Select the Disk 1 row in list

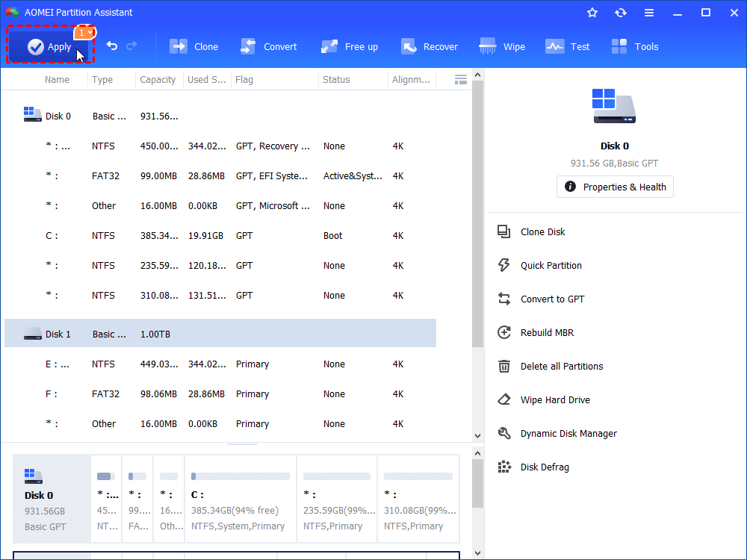pos(220,333)
